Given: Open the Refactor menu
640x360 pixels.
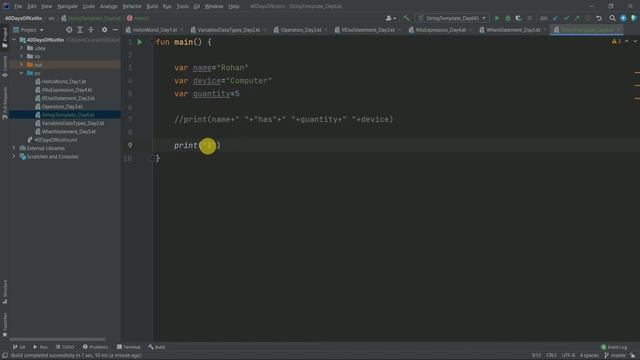Looking at the screenshot, I should coord(132,6).
